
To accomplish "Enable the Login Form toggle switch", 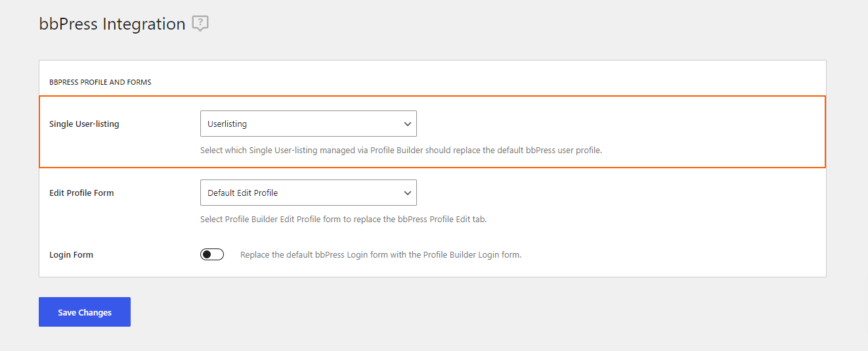I will click(x=212, y=254).
